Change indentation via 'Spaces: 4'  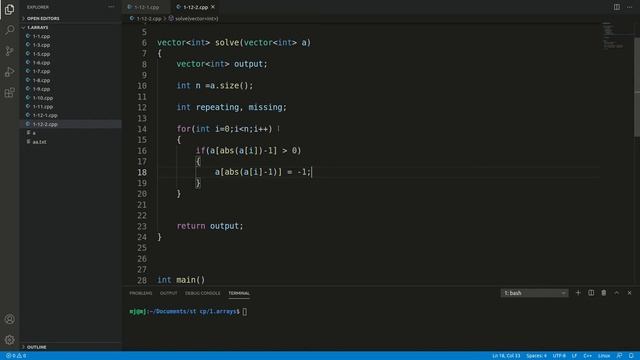(536, 356)
